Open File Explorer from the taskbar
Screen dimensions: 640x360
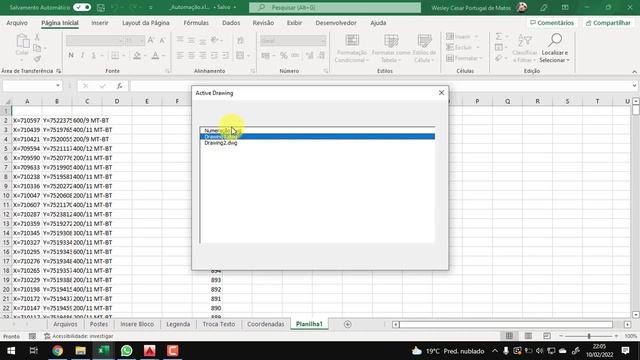(80, 351)
